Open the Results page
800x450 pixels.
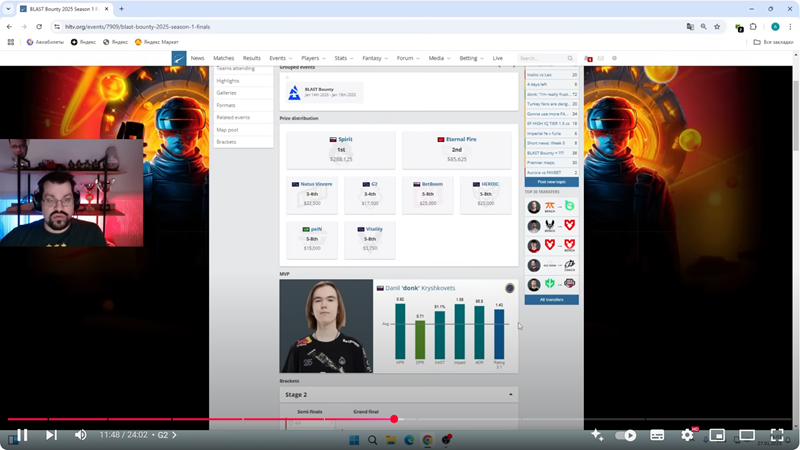tap(252, 58)
